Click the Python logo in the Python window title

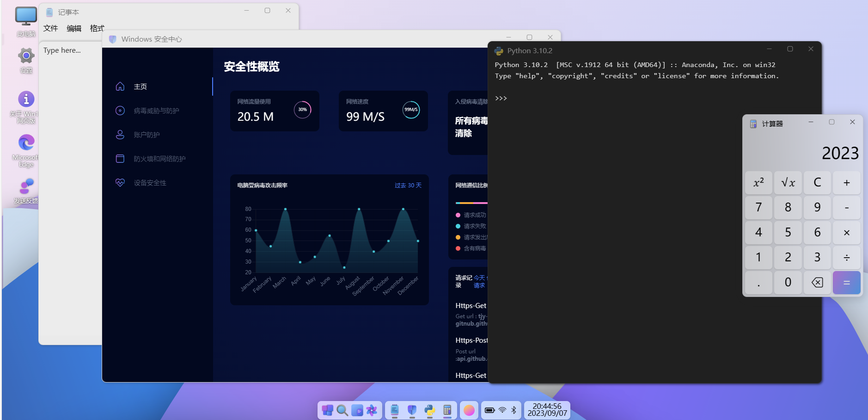tap(499, 51)
